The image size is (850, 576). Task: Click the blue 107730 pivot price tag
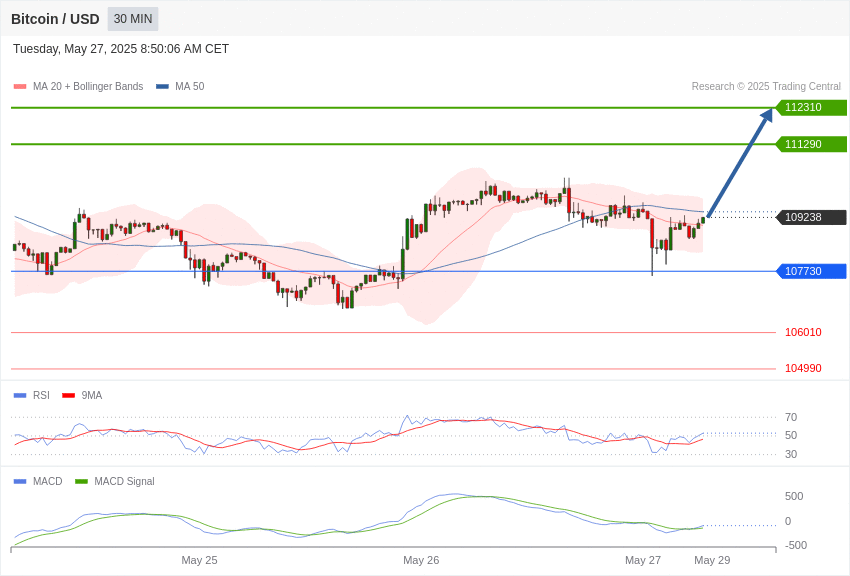[810, 271]
